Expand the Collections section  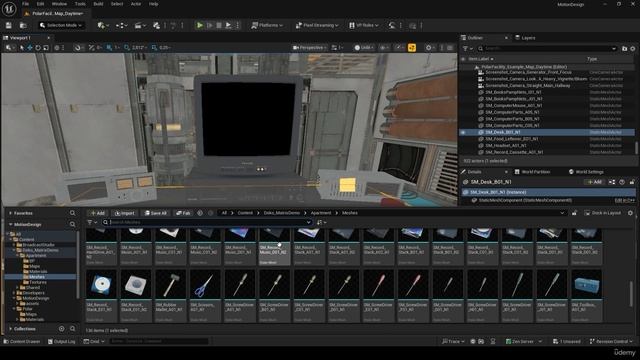pyautogui.click(x=24, y=329)
